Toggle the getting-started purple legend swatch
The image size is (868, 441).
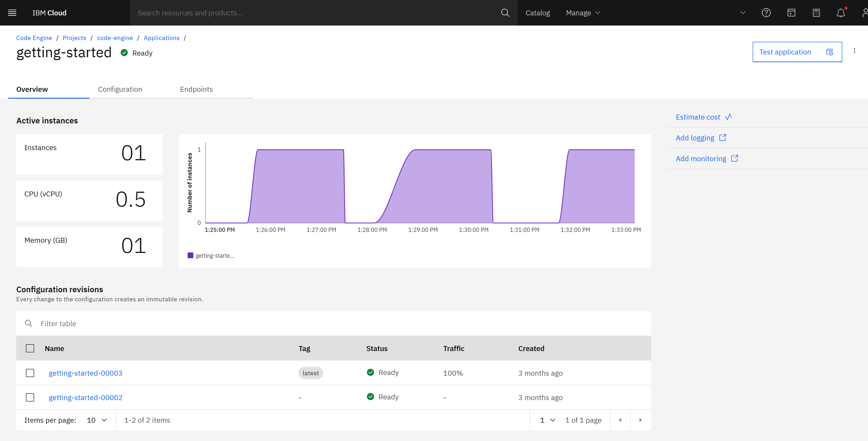pos(190,255)
